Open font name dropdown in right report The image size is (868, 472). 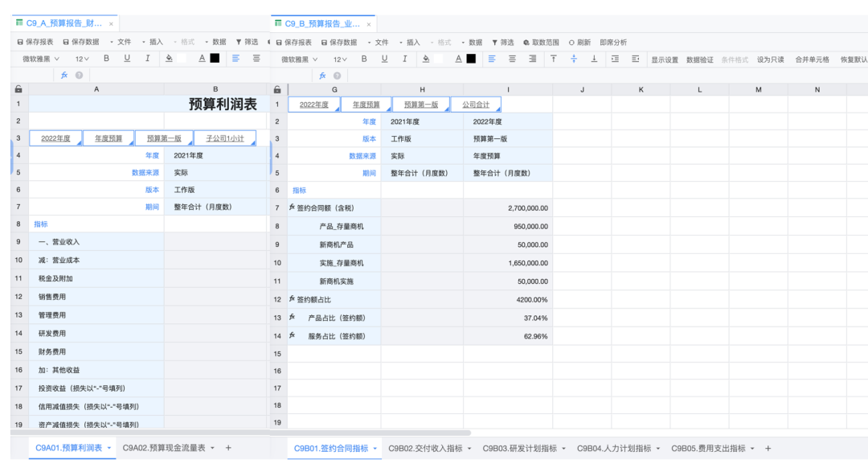click(300, 60)
